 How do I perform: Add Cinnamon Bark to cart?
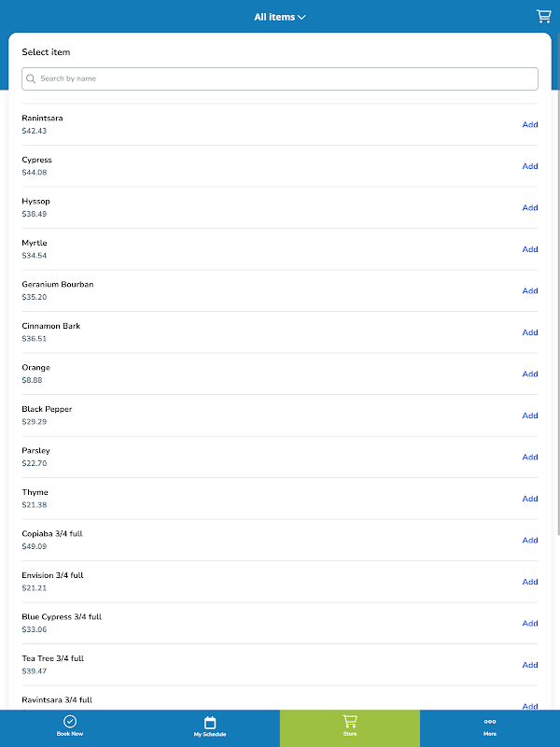(x=530, y=332)
